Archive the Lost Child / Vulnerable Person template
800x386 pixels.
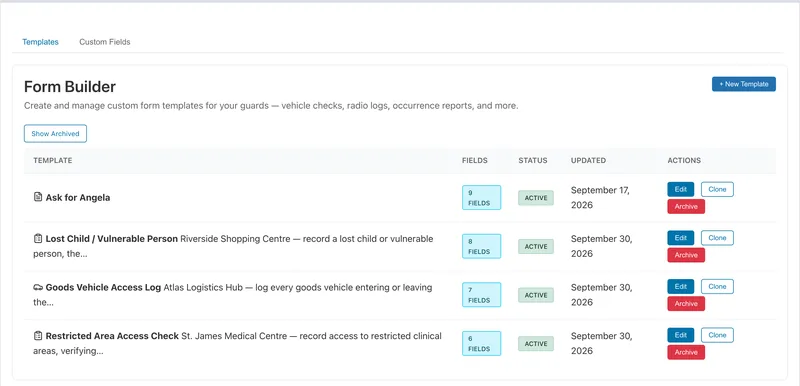tap(686, 255)
